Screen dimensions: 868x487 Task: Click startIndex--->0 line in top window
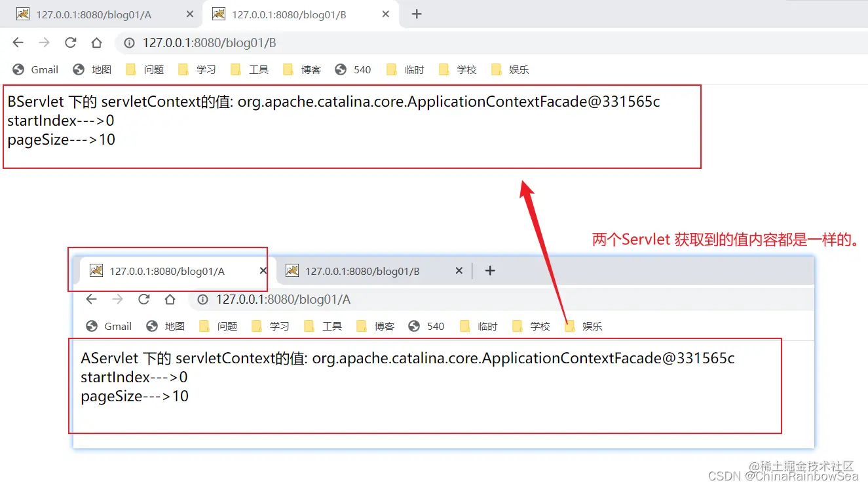click(61, 120)
